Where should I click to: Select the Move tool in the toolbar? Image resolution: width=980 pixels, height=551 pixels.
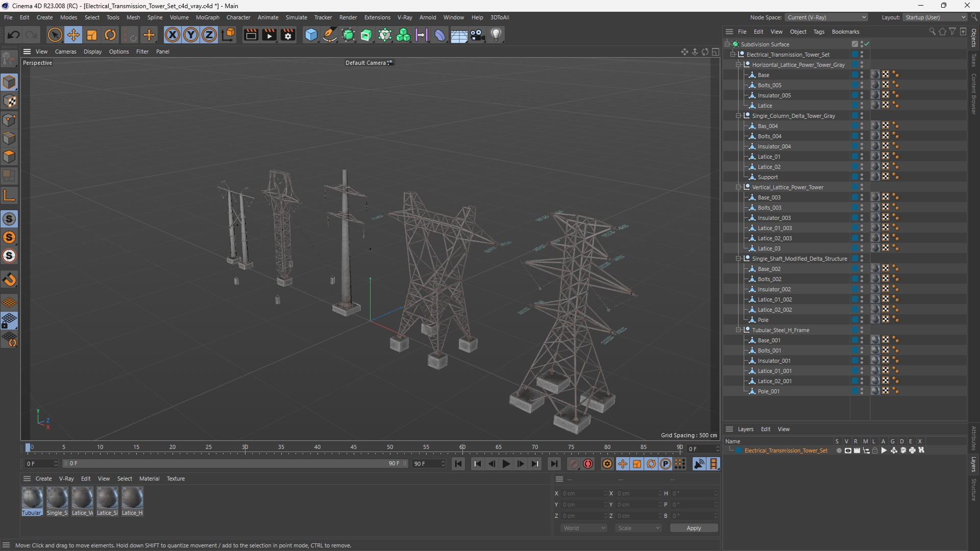(x=73, y=35)
